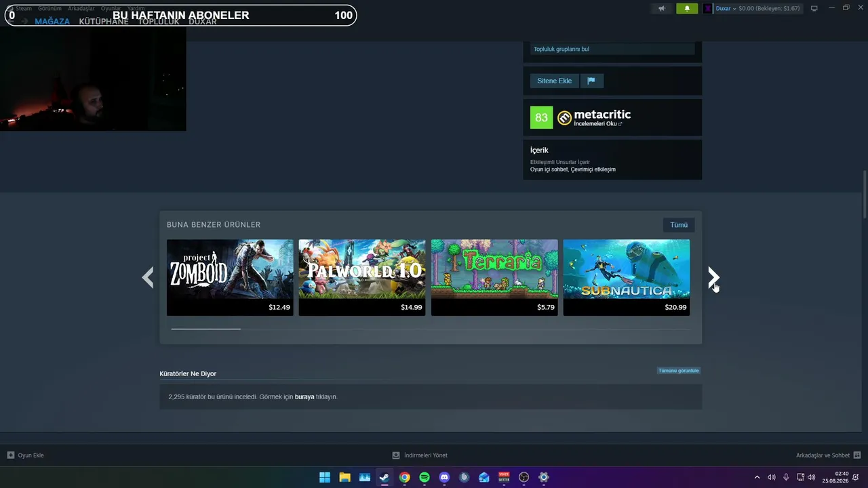Click the green Metacritic score 83

541,118
